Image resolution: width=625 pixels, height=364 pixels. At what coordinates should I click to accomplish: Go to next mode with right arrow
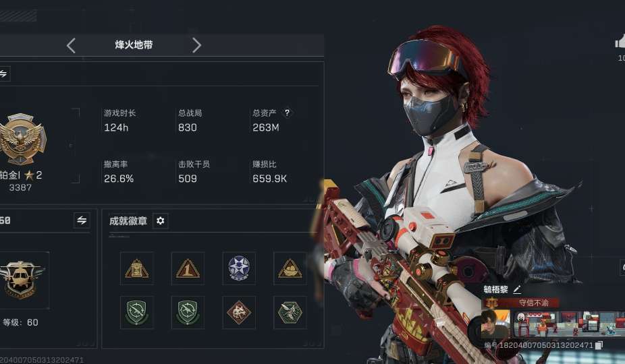(x=196, y=45)
